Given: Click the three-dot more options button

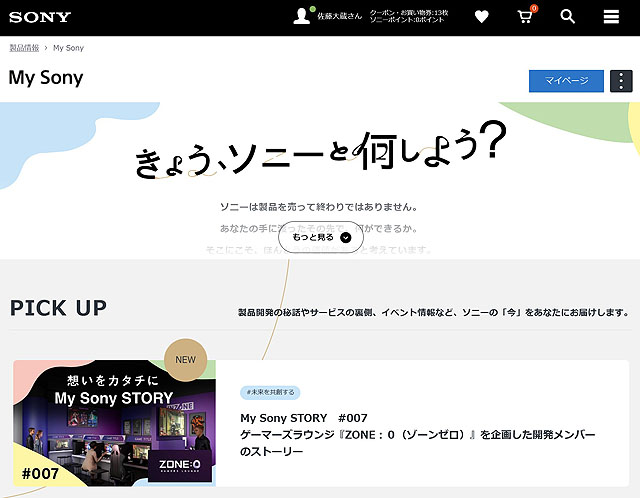Looking at the screenshot, I should [621, 81].
